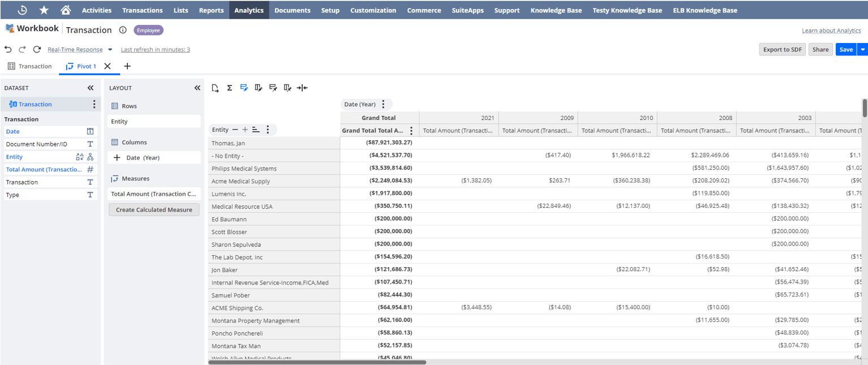Viewport: 868px width, 365px height.
Task: Open Entity row header options menu
Action: coord(268,130)
